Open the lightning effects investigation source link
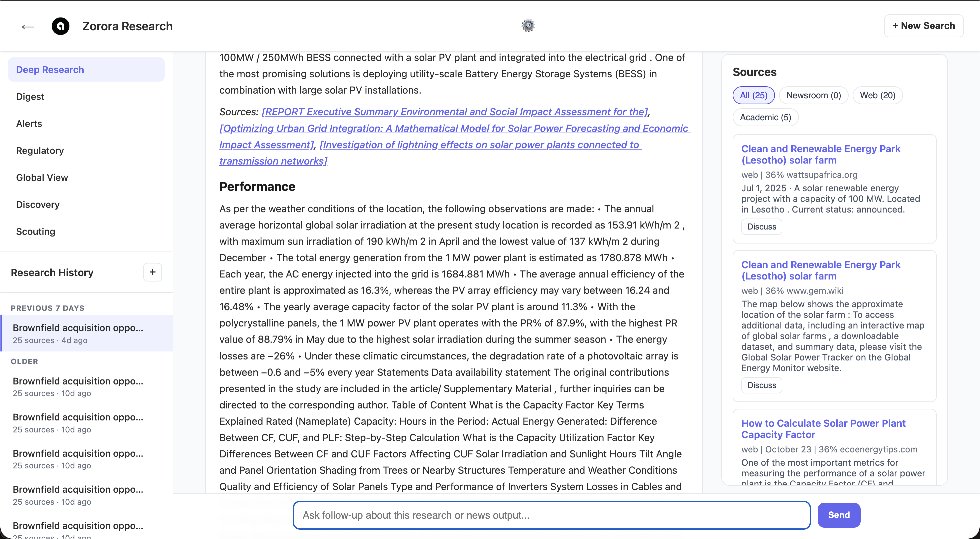980x539 pixels. point(480,145)
